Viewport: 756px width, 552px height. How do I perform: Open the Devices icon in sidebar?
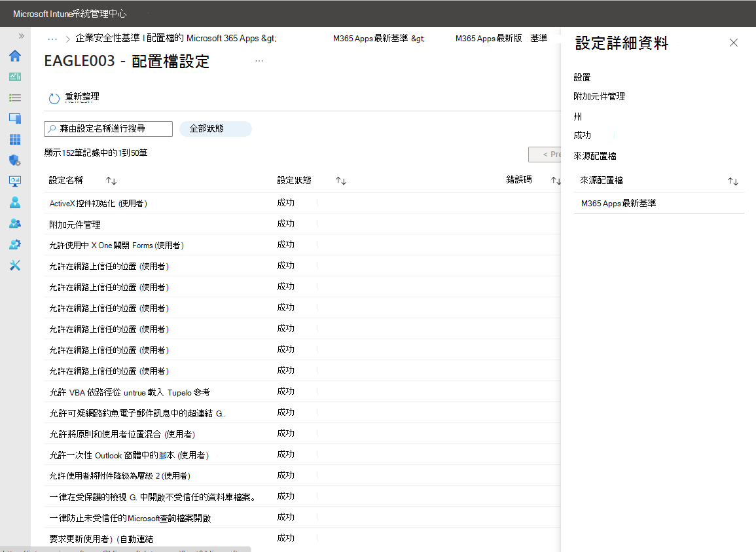[x=15, y=119]
